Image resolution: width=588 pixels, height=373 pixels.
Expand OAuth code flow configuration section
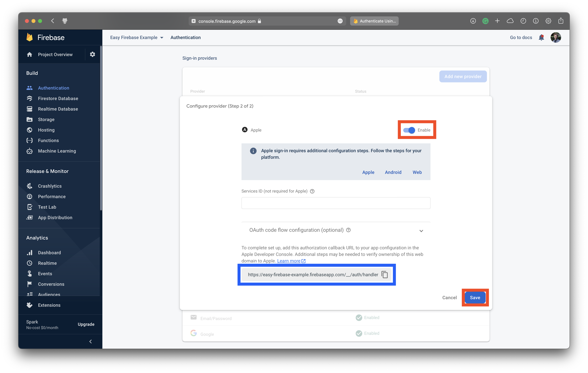[x=421, y=231]
